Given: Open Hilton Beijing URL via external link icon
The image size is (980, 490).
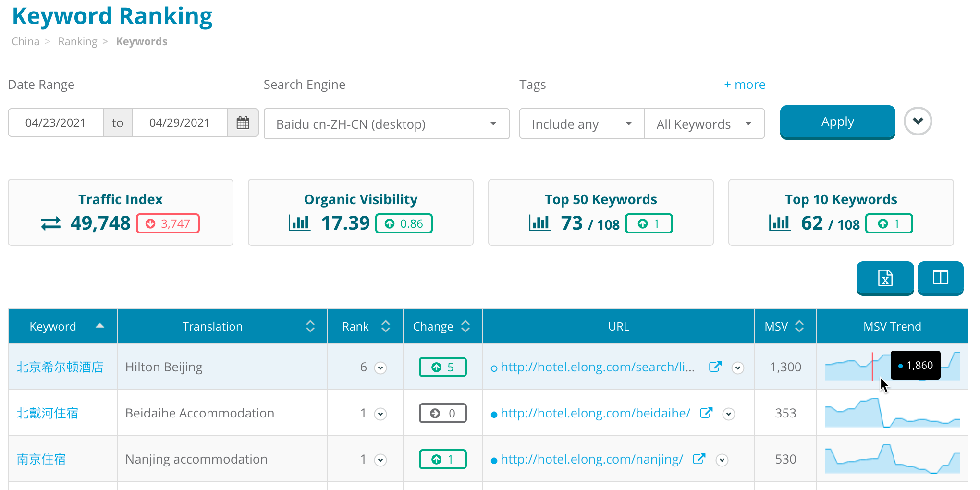Looking at the screenshot, I should 715,367.
